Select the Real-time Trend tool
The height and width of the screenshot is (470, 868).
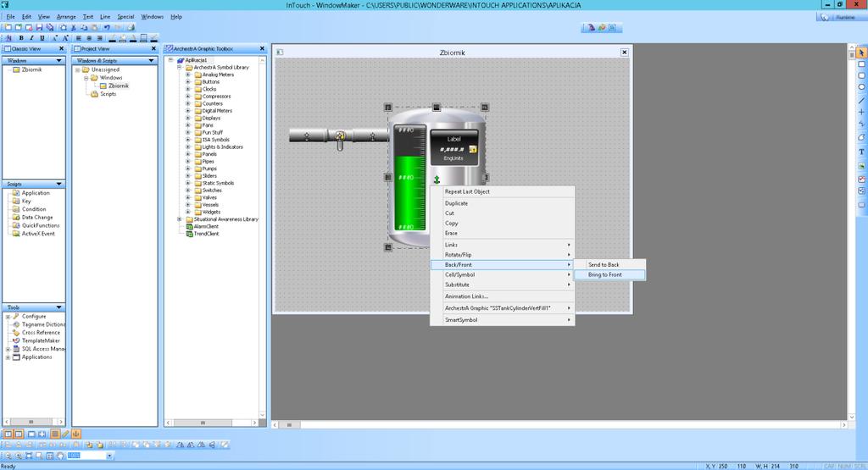click(861, 179)
